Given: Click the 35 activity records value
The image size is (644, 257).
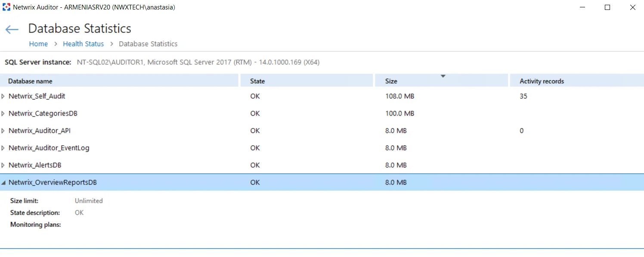Looking at the screenshot, I should click(523, 96).
